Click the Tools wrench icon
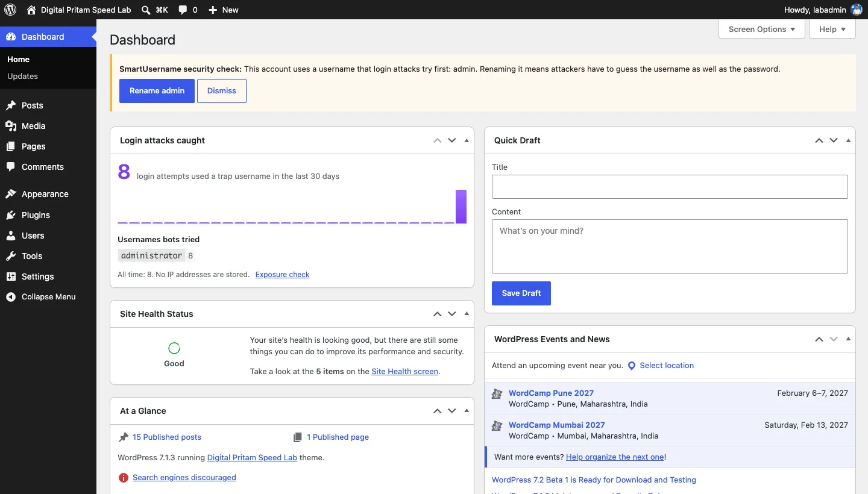This screenshot has height=494, width=868. (11, 256)
